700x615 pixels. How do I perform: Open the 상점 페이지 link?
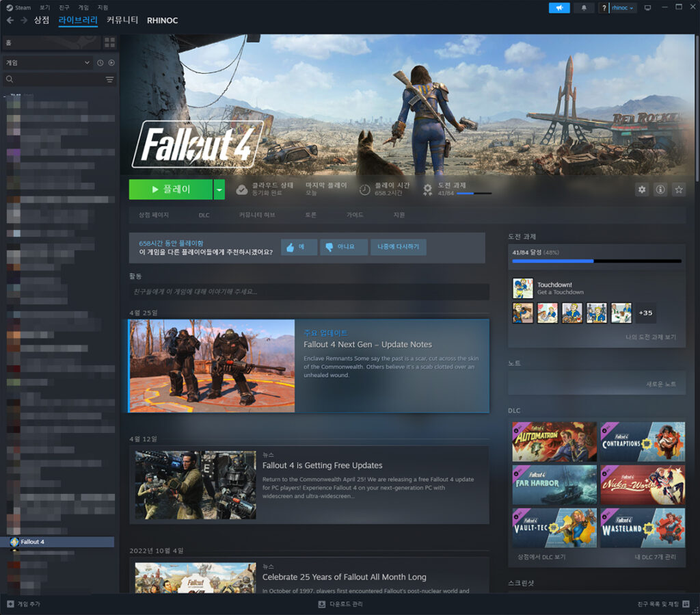tap(154, 215)
